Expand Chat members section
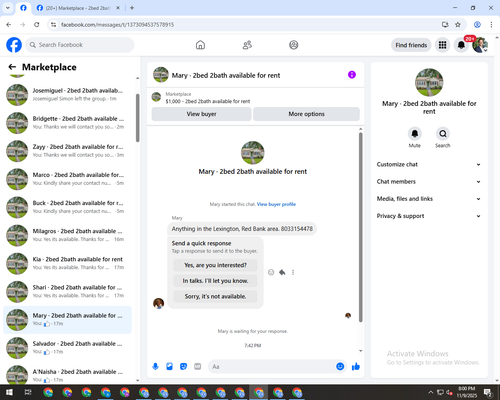Viewport: 500px width, 400px height. pyautogui.click(x=429, y=182)
